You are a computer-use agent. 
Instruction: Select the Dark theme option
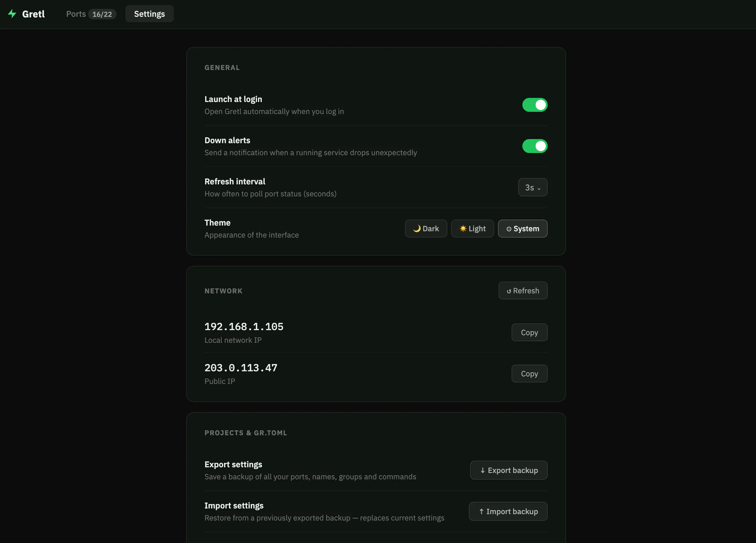[x=426, y=229]
